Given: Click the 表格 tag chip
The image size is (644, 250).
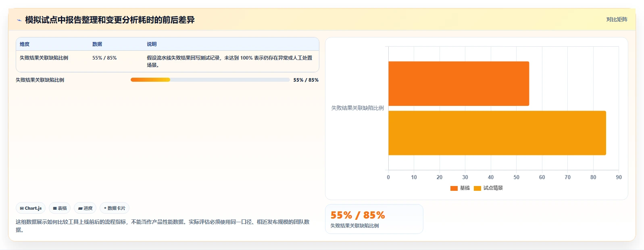Looking at the screenshot, I should pos(60,208).
